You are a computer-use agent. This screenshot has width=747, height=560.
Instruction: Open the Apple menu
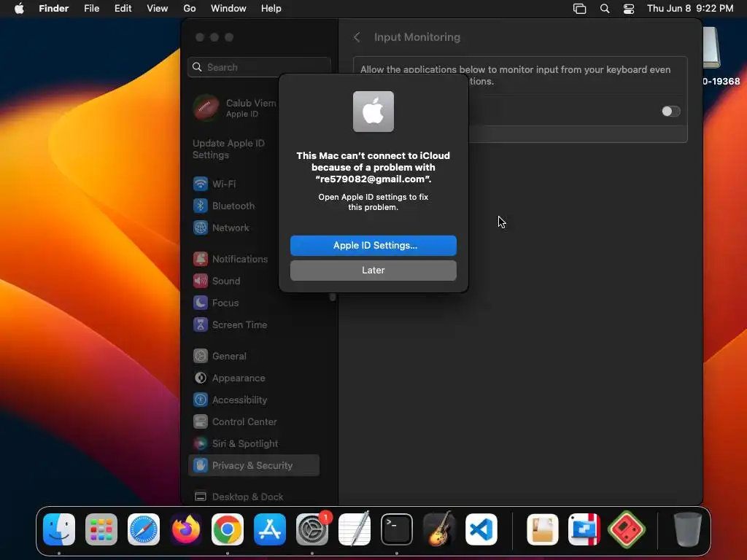(19, 9)
